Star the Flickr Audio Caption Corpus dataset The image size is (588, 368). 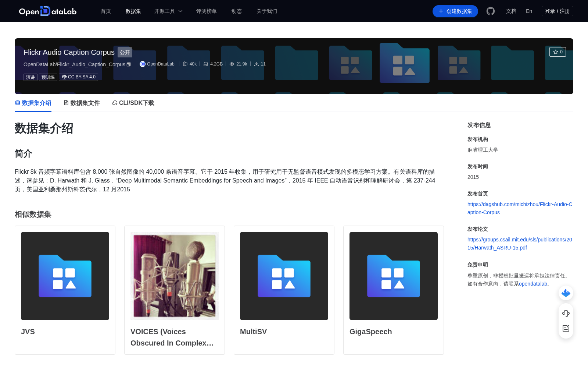coord(557,52)
